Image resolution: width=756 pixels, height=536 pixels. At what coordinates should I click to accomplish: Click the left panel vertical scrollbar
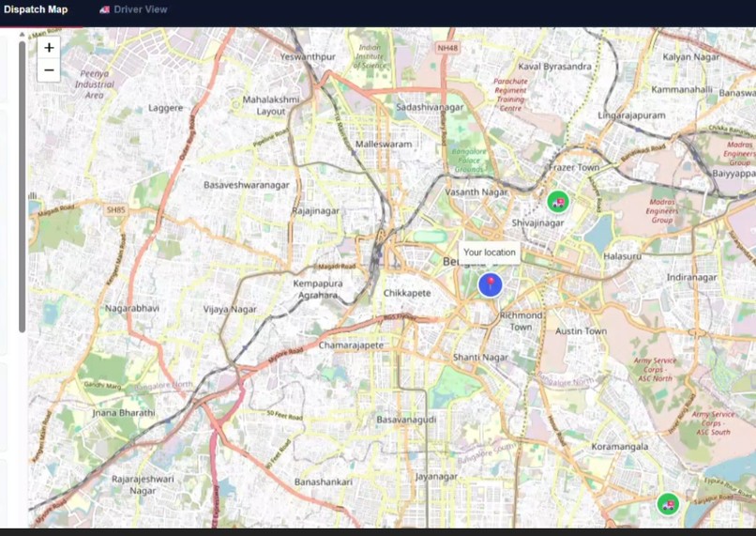(x=22, y=187)
